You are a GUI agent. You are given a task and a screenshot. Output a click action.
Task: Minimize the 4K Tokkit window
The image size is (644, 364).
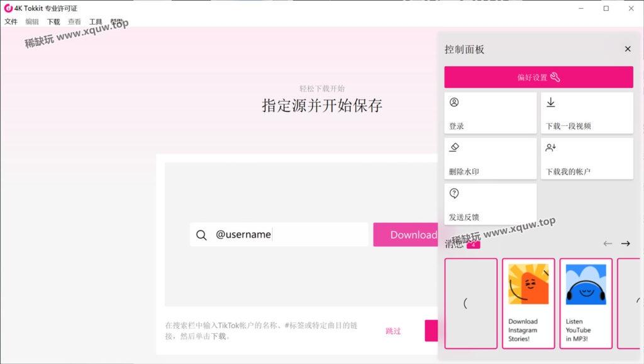click(581, 8)
